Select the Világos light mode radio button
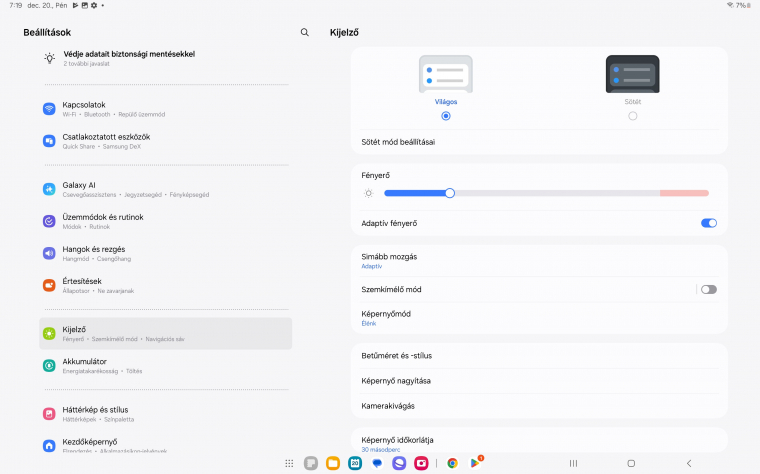This screenshot has height=474, width=760. click(x=446, y=116)
